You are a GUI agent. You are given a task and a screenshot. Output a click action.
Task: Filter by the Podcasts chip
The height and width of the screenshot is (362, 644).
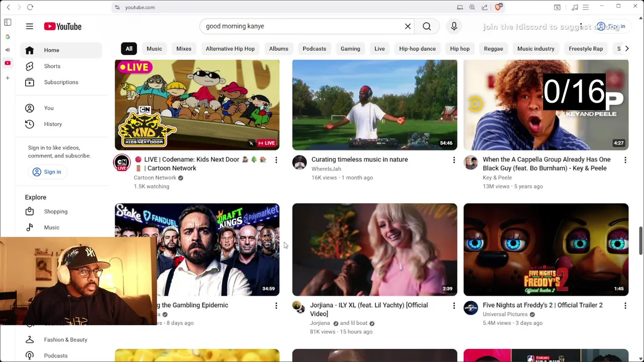coord(314,49)
